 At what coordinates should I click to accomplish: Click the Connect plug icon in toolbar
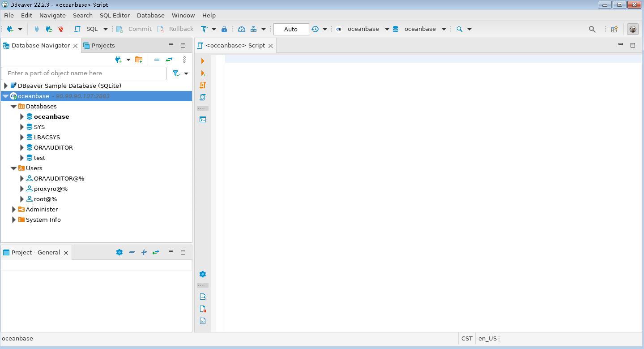click(37, 29)
